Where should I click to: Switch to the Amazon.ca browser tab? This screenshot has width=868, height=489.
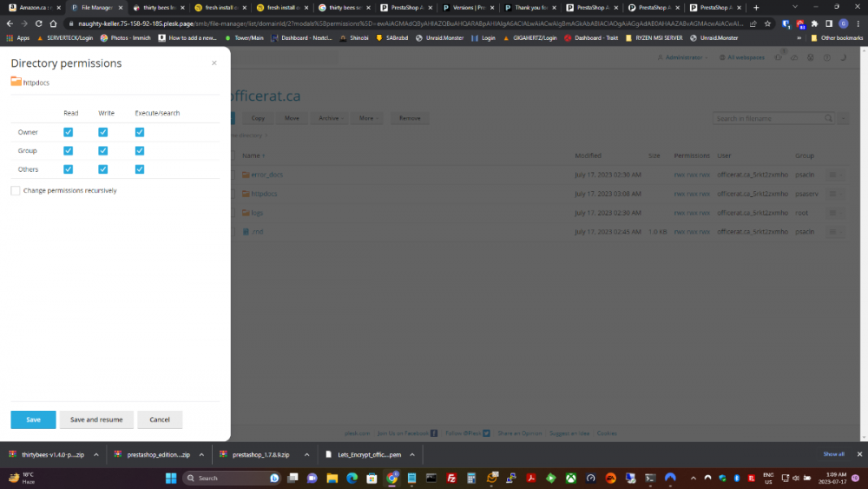point(35,7)
